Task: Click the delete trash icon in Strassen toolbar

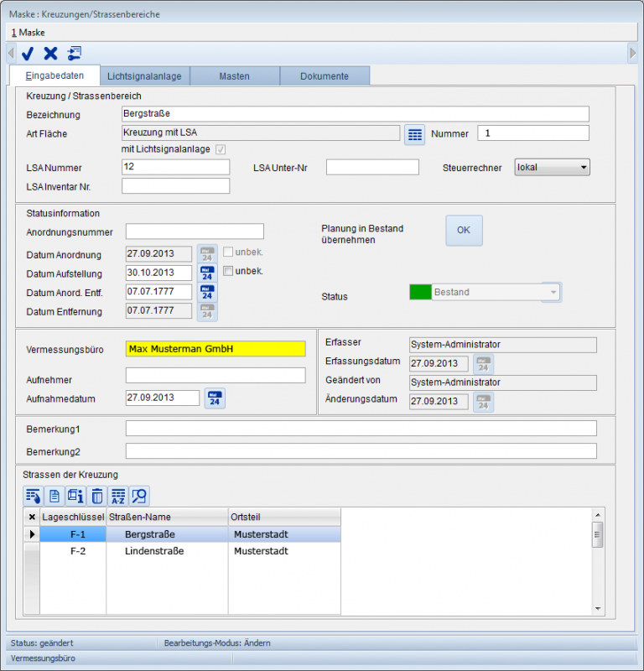Action: coord(97,496)
